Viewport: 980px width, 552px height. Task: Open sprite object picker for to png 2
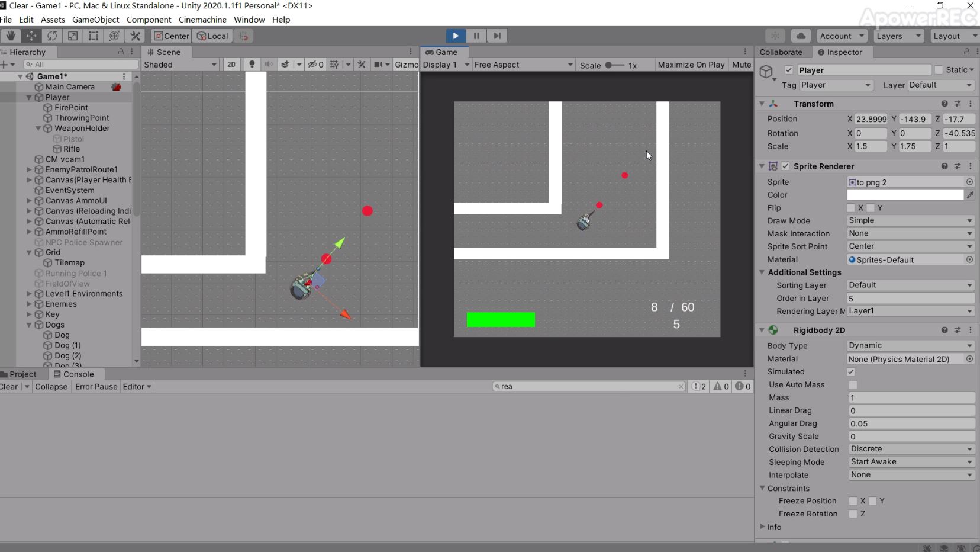(970, 182)
